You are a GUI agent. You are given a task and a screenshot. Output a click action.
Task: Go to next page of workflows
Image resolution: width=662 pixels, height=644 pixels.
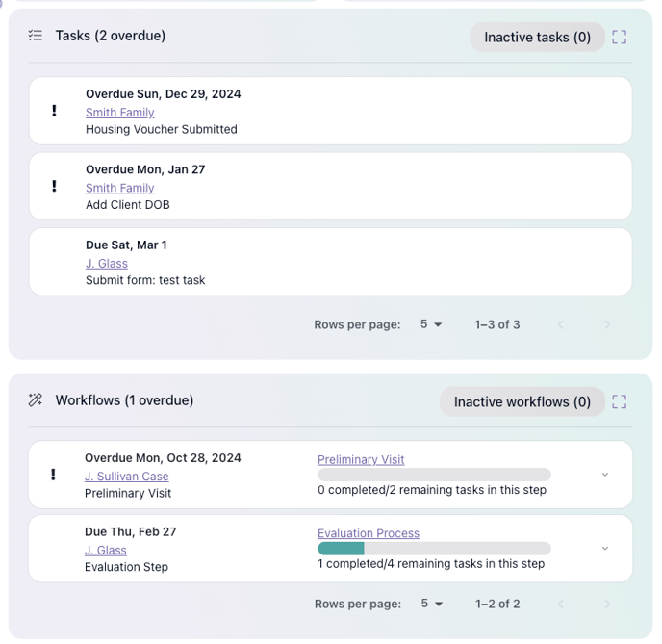click(607, 604)
